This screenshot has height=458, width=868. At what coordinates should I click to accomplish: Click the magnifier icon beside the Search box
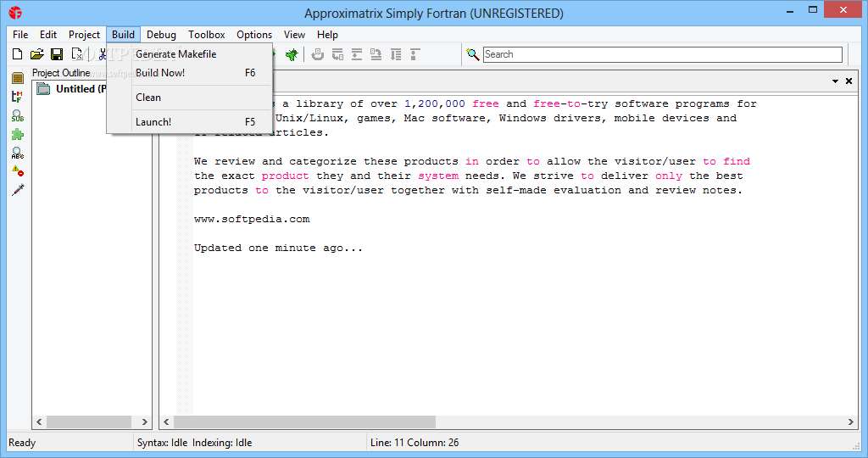click(x=473, y=54)
